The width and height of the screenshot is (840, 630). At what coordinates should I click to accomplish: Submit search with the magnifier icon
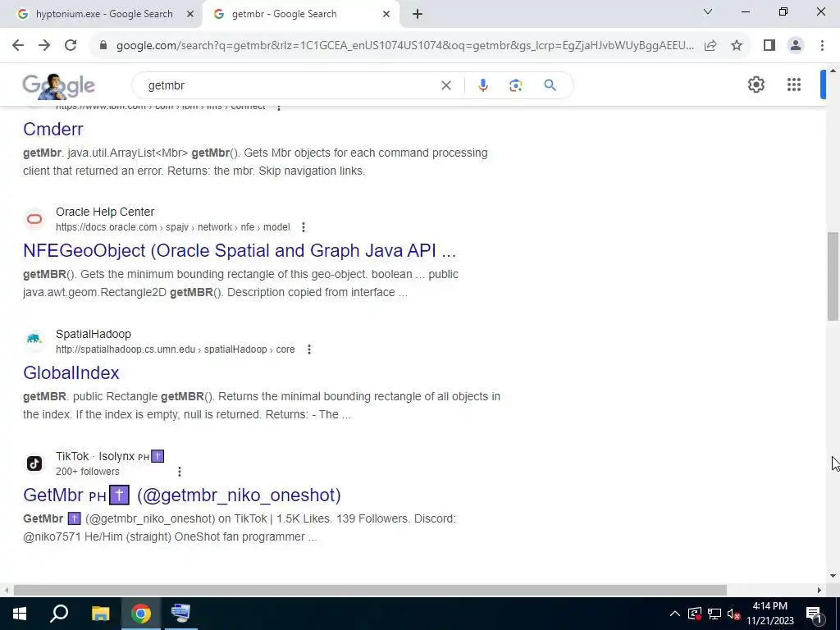(550, 85)
